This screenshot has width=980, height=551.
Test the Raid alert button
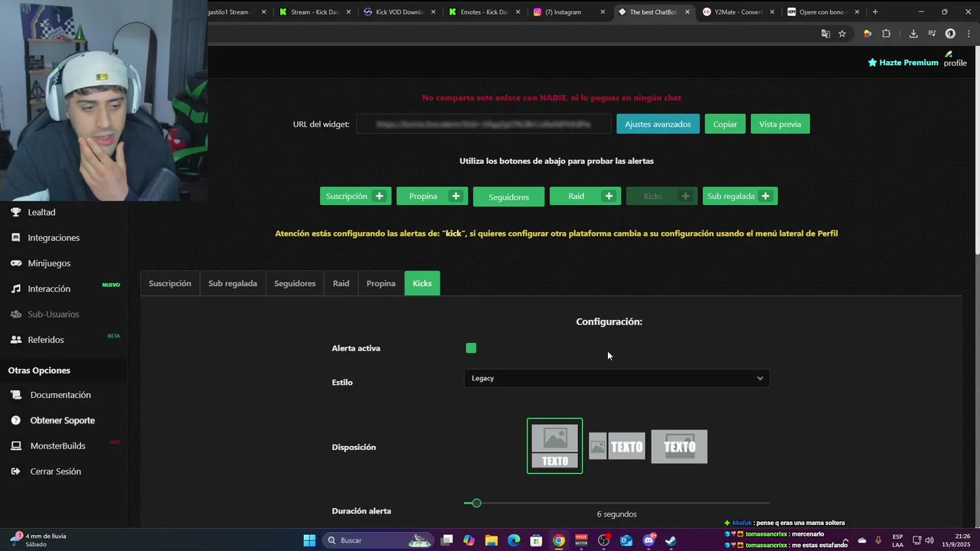(585, 196)
